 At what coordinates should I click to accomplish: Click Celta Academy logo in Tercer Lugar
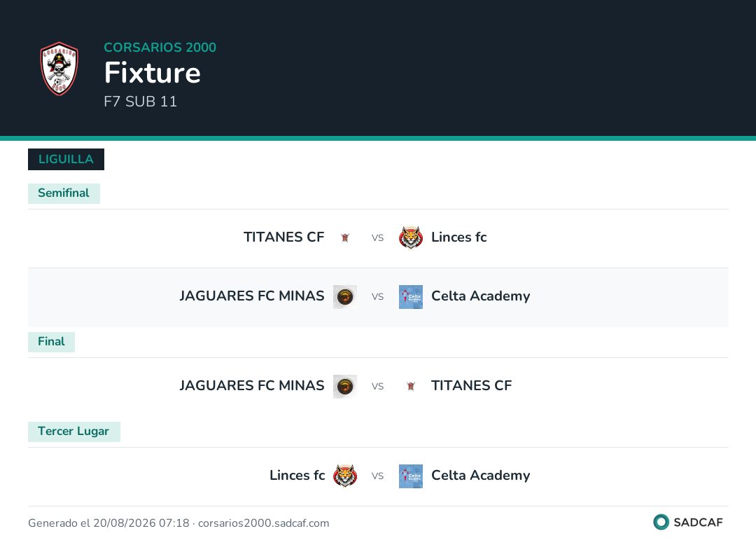point(411,476)
